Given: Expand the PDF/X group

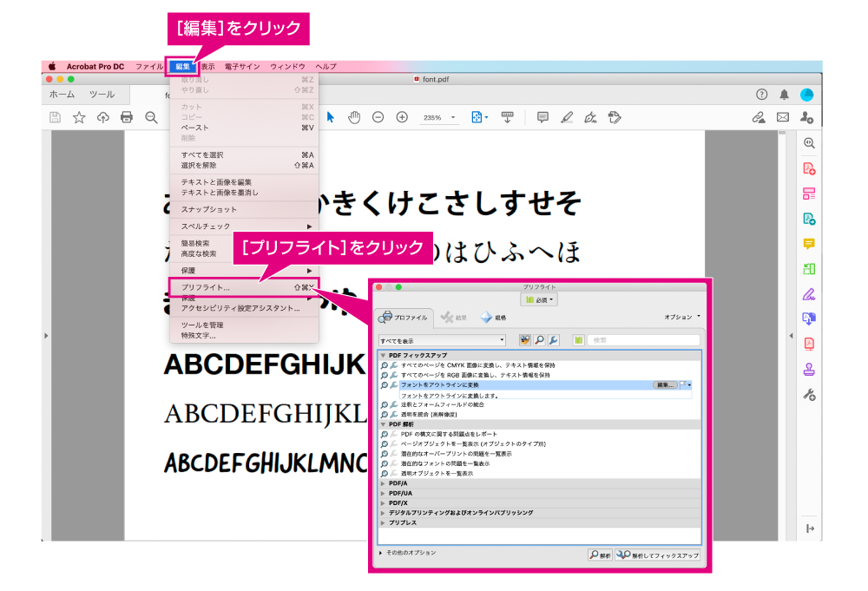Looking at the screenshot, I should (x=383, y=503).
